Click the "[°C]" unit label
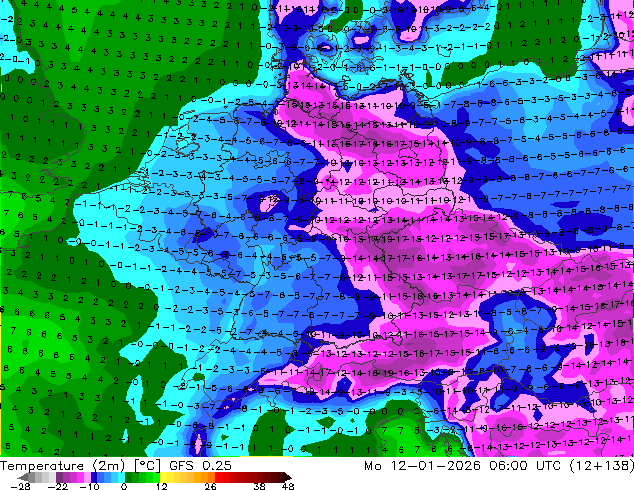 148,466
